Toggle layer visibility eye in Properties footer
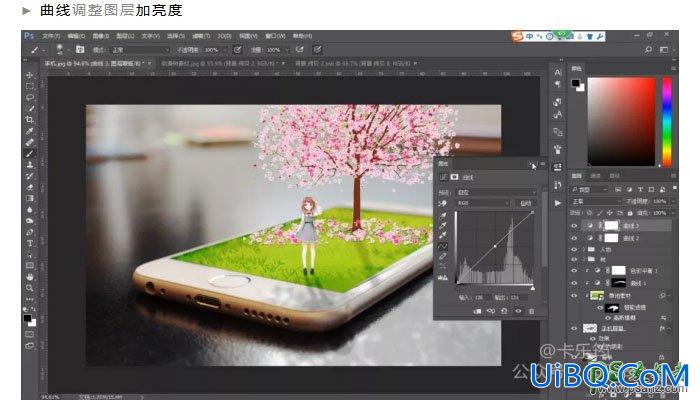700x400 pixels. pyautogui.click(x=518, y=311)
